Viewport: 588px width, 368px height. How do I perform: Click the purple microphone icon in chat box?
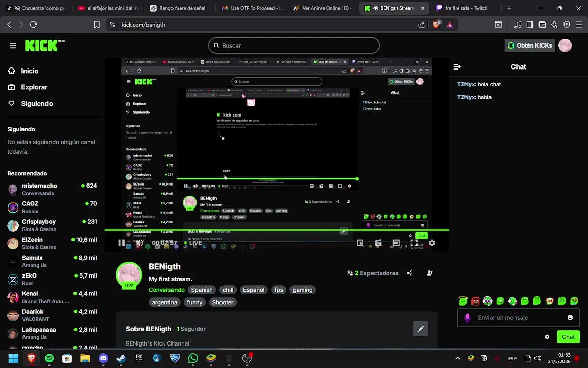pyautogui.click(x=467, y=318)
